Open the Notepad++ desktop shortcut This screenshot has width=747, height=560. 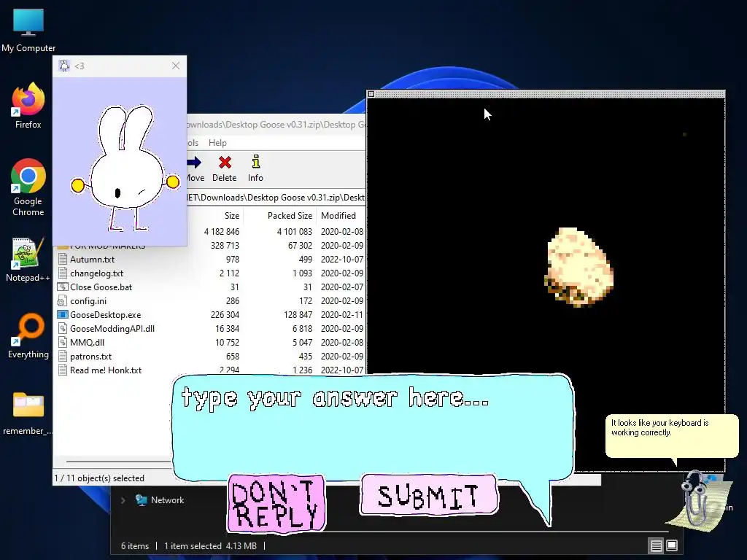tap(28, 260)
